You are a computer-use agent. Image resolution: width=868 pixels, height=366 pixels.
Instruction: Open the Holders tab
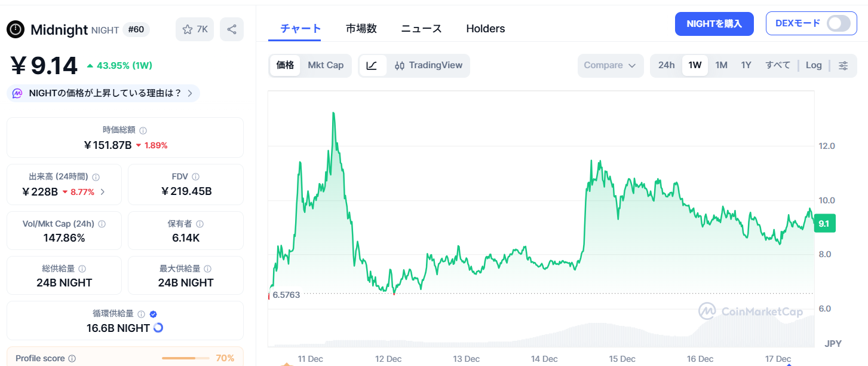pos(485,29)
